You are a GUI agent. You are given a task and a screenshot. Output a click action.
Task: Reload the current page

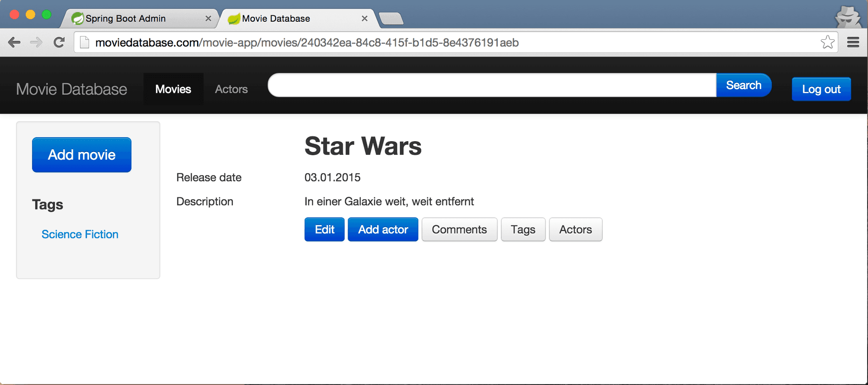click(59, 43)
